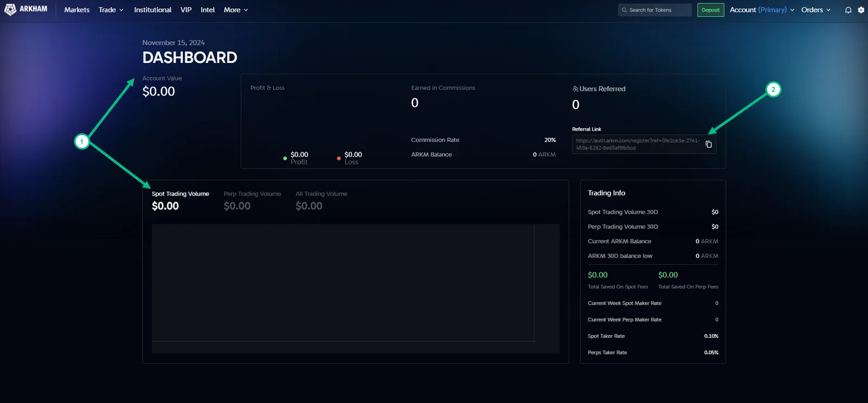Click the Earned in Commissions label

pyautogui.click(x=443, y=87)
